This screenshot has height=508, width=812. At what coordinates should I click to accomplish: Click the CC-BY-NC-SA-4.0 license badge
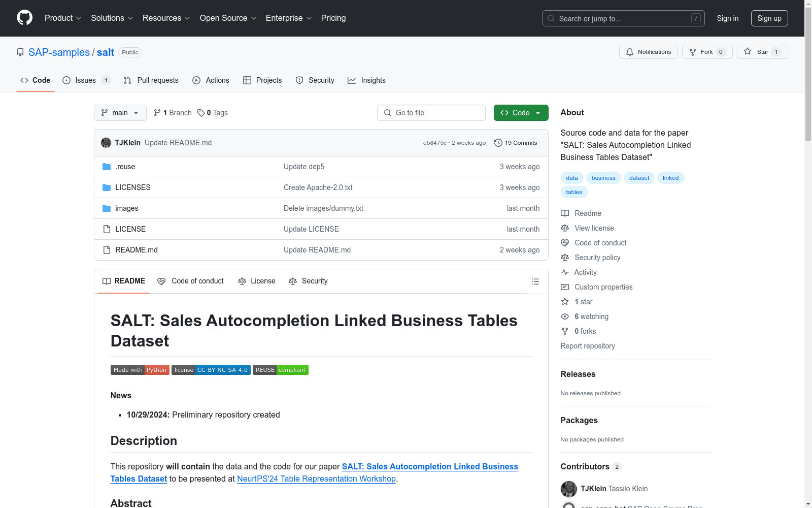click(211, 370)
